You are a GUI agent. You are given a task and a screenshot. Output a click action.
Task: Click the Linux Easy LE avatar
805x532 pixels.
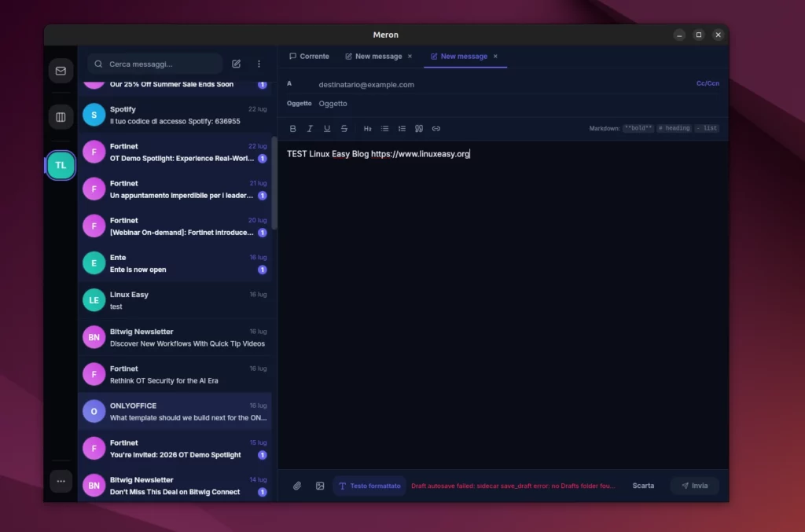tap(94, 300)
